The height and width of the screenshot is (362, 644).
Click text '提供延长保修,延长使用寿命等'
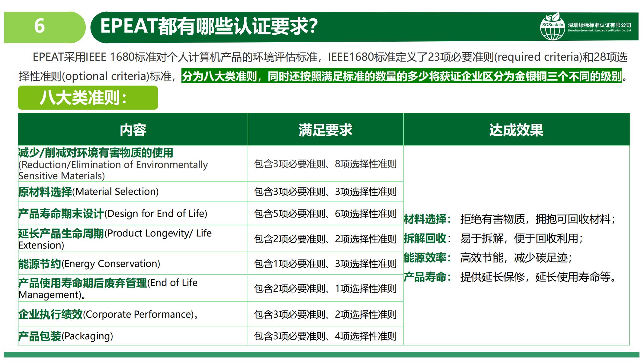point(539,277)
